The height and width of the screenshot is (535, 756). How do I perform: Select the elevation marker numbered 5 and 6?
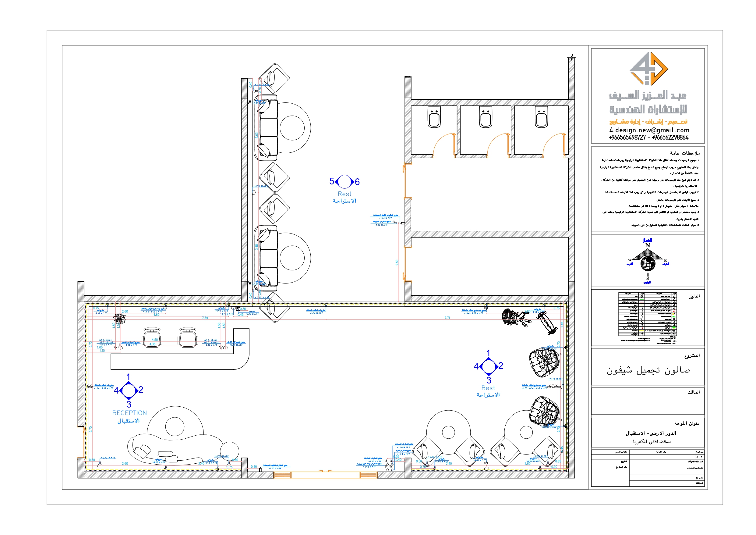click(344, 182)
